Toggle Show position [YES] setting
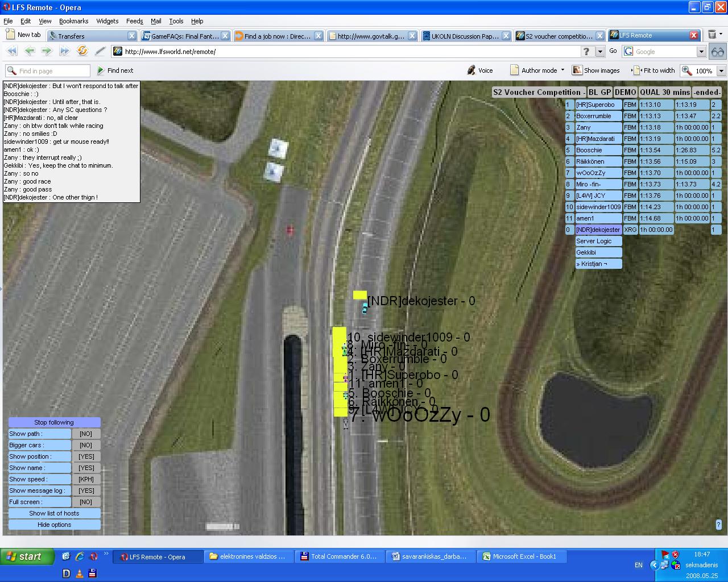 point(86,456)
